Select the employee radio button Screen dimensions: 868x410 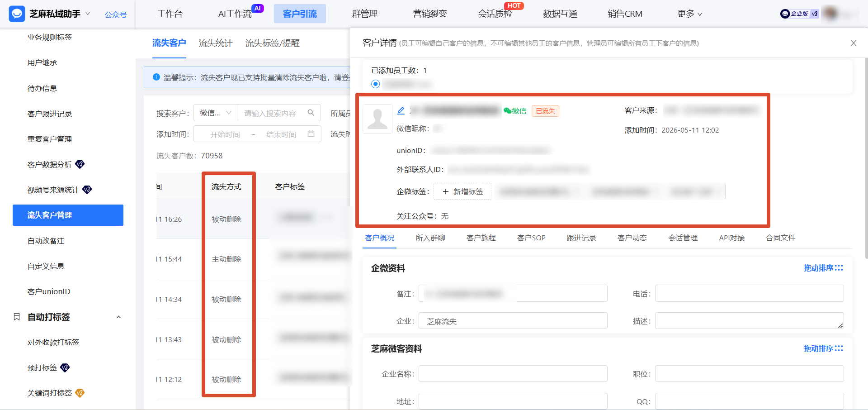(x=375, y=84)
